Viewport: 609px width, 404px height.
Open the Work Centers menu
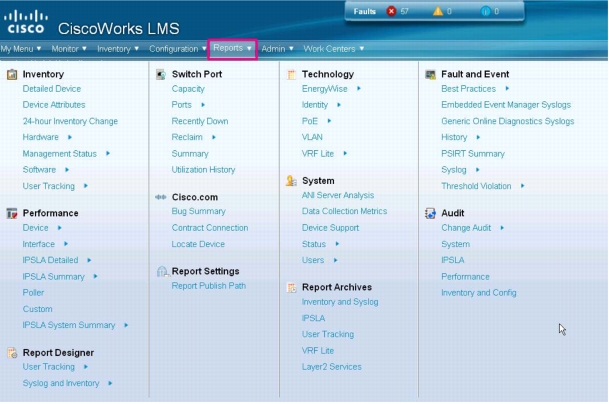[334, 49]
